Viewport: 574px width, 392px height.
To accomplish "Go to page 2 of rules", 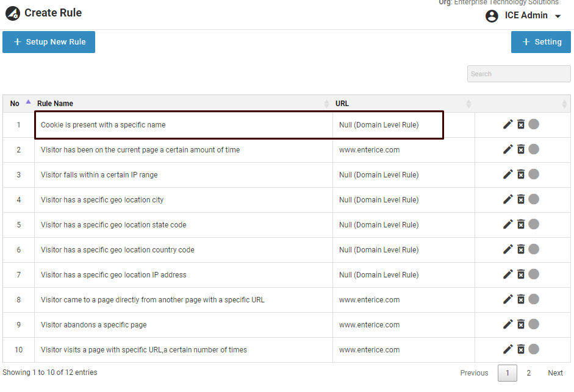I will [x=529, y=373].
